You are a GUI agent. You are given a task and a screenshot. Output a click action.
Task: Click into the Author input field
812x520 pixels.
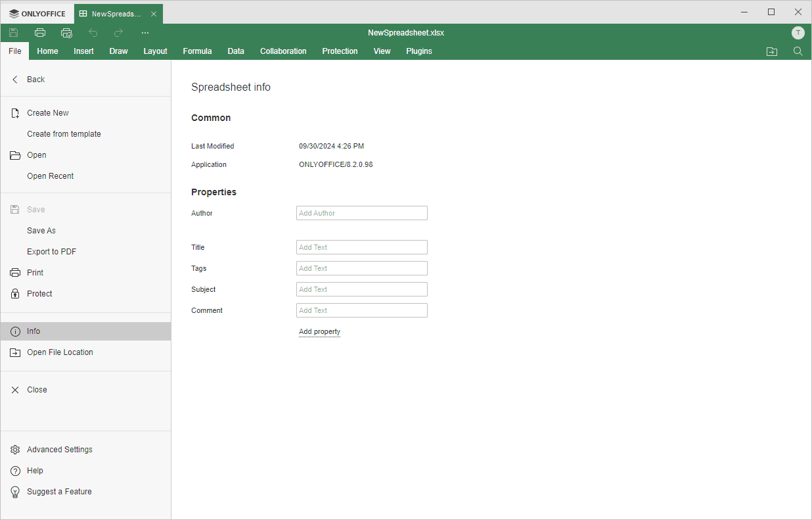[x=361, y=213]
